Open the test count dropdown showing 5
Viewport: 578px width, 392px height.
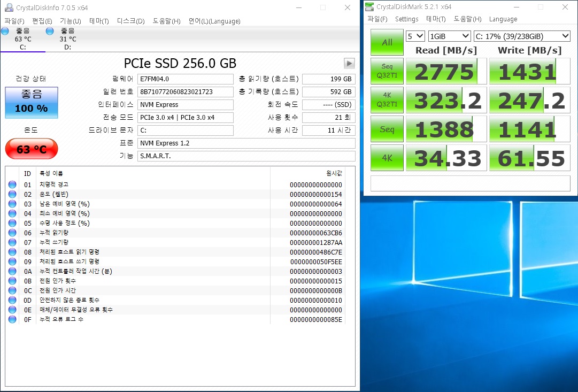(415, 36)
